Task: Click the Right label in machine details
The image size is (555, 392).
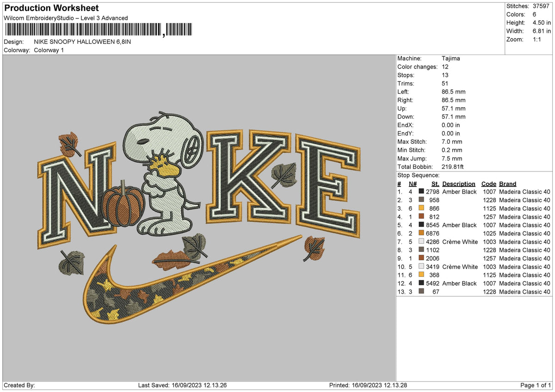Action: 406,100
